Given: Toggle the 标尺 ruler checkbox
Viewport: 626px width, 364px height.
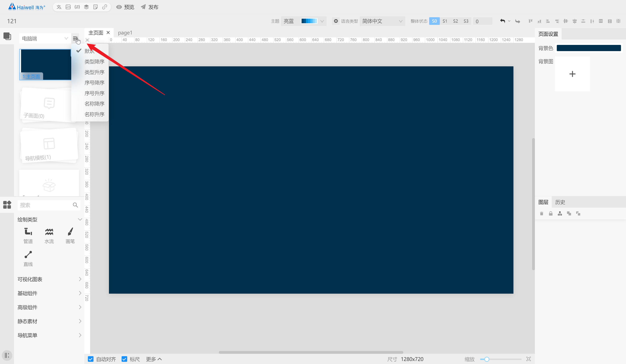Looking at the screenshot, I should [124, 359].
